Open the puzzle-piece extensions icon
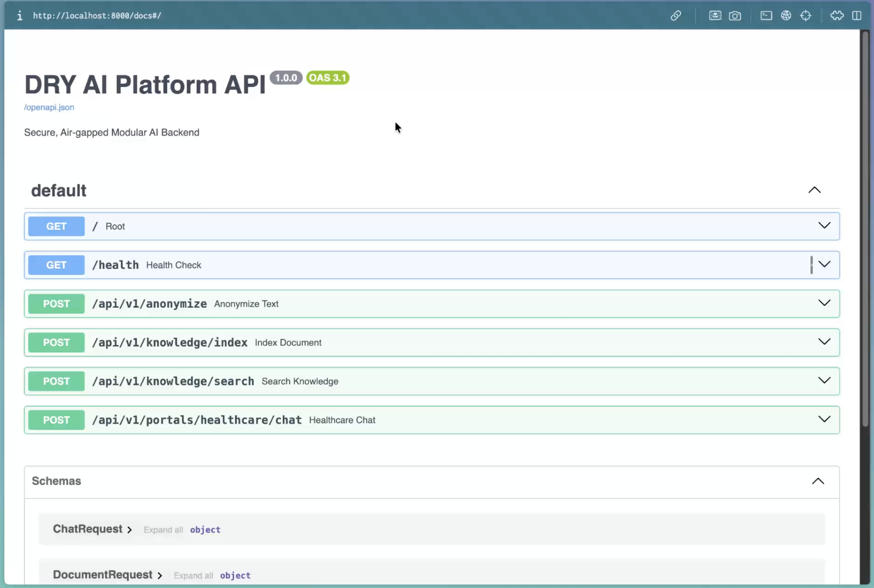Screen dimensions: 874x588 point(837,16)
